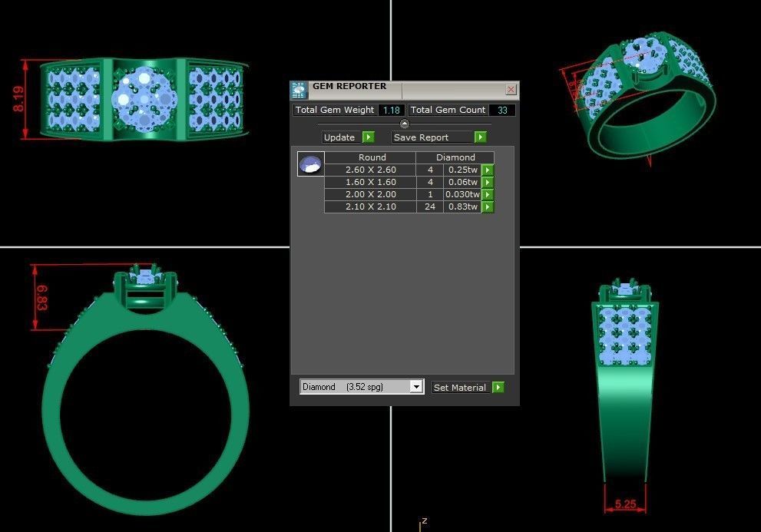Close the Gem Reporter dialog

coord(511,89)
